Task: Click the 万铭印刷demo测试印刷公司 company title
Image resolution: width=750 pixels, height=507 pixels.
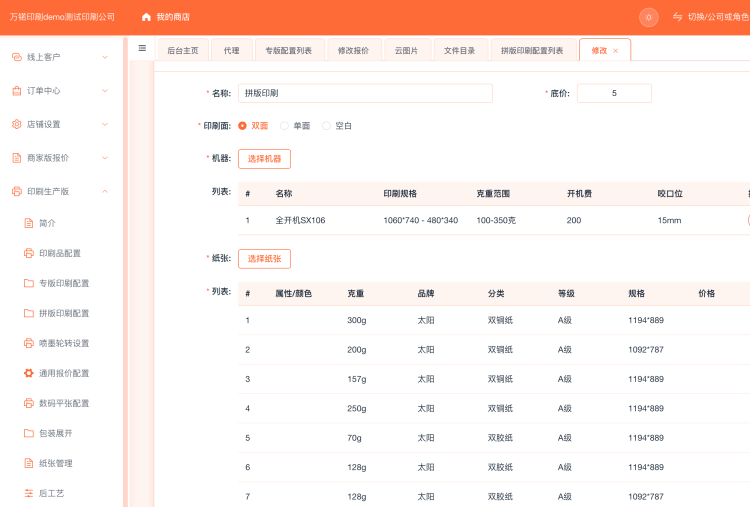Action: [62, 17]
